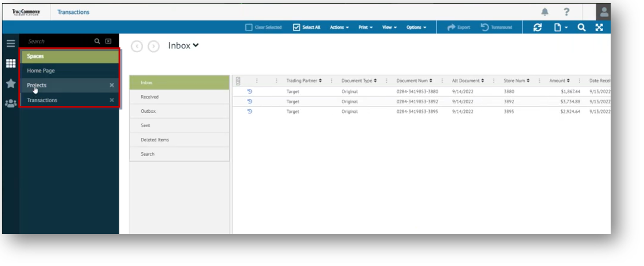Open Home Page in Spaces list
The width and height of the screenshot is (644, 266).
(41, 71)
